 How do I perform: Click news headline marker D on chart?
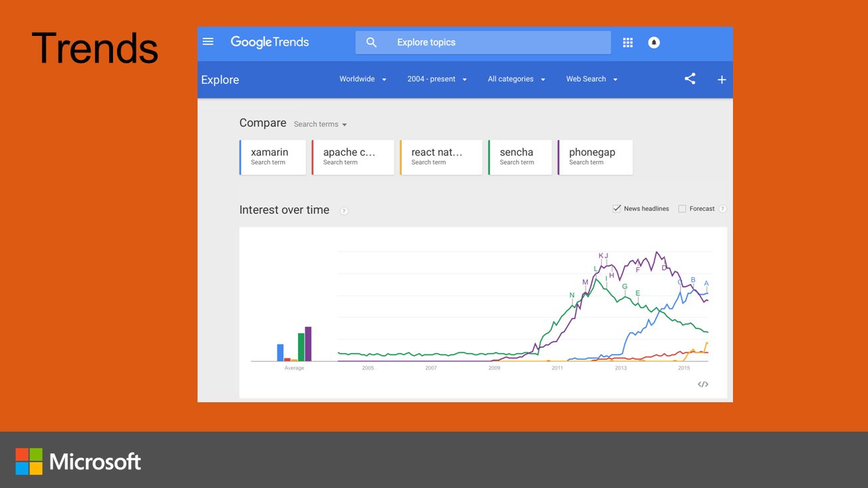(x=664, y=268)
